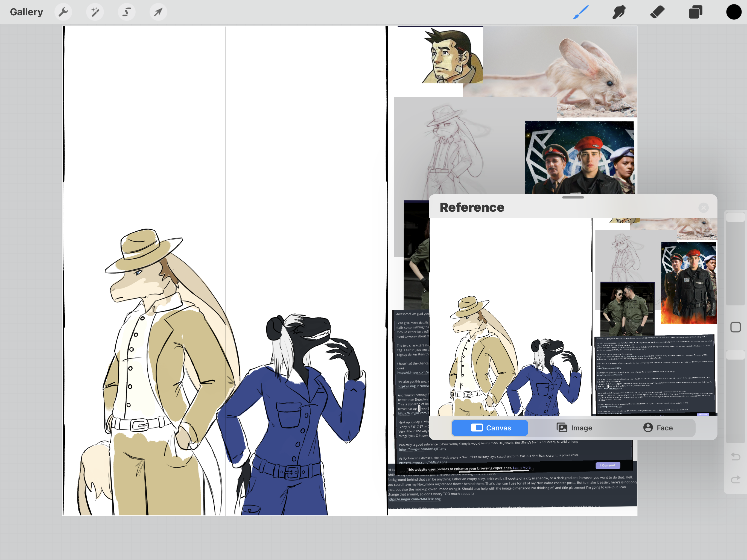Click the Reference panel drag handle
Viewport: 747px width, 560px height.
(x=573, y=197)
